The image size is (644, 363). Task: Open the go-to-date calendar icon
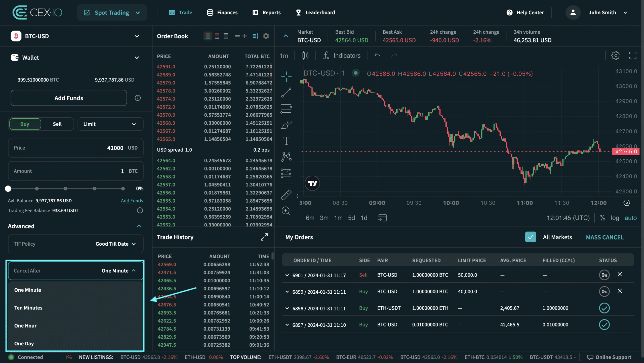(x=382, y=217)
